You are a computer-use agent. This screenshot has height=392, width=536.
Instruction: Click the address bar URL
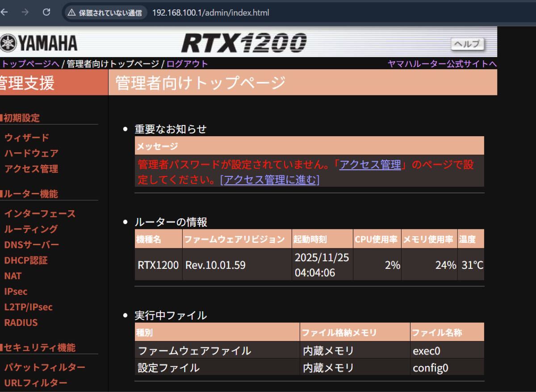tap(211, 13)
